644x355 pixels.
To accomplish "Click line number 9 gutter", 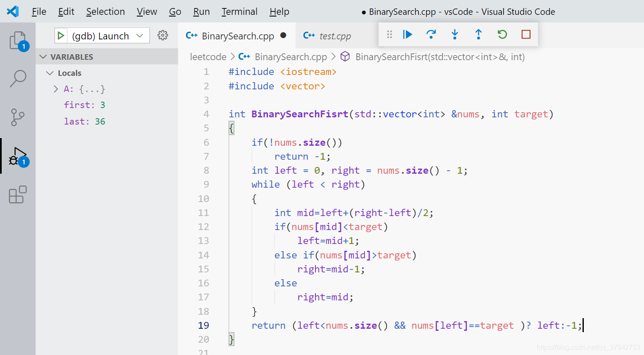I will coord(206,184).
